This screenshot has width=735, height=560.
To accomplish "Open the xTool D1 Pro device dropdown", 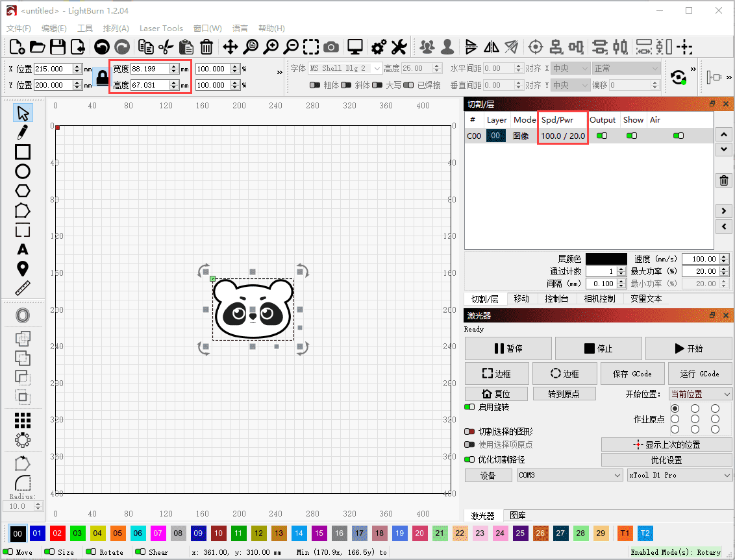I will (680, 475).
